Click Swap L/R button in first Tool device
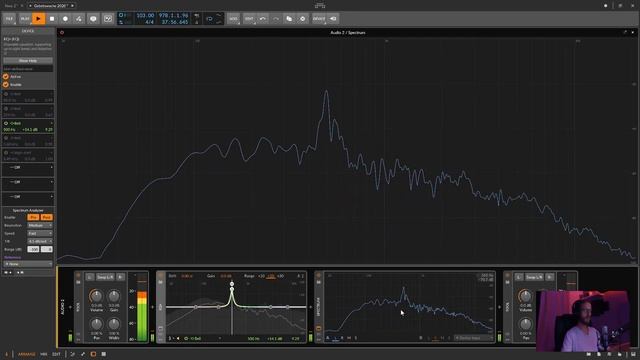 [x=105, y=277]
